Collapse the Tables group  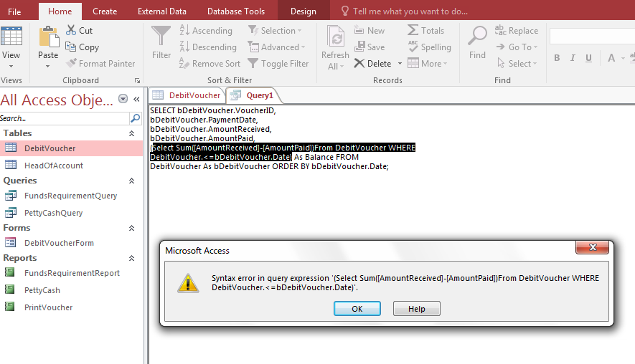(131, 133)
